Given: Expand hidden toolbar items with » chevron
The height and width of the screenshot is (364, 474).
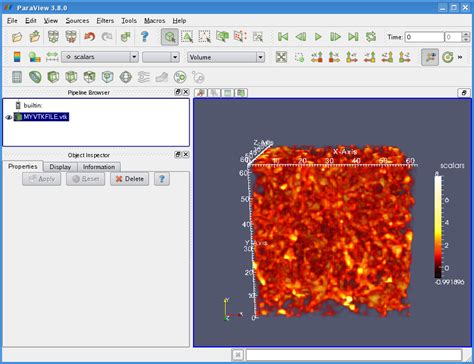Looking at the screenshot, I should point(460,57).
